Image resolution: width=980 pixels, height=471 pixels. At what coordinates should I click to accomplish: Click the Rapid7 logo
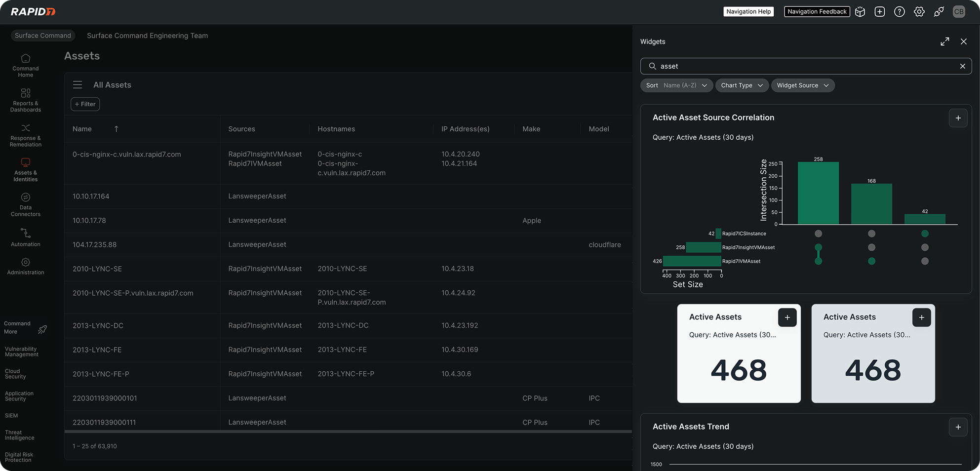pos(33,11)
